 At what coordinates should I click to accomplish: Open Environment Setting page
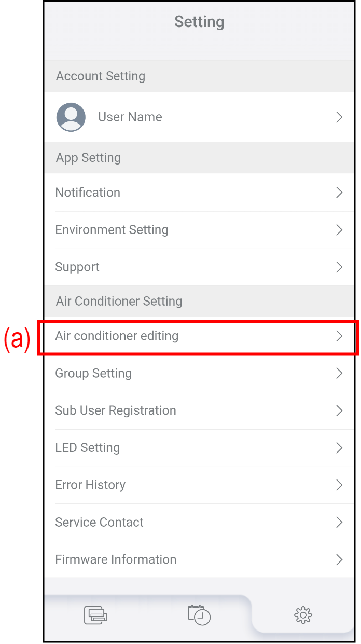tap(112, 230)
